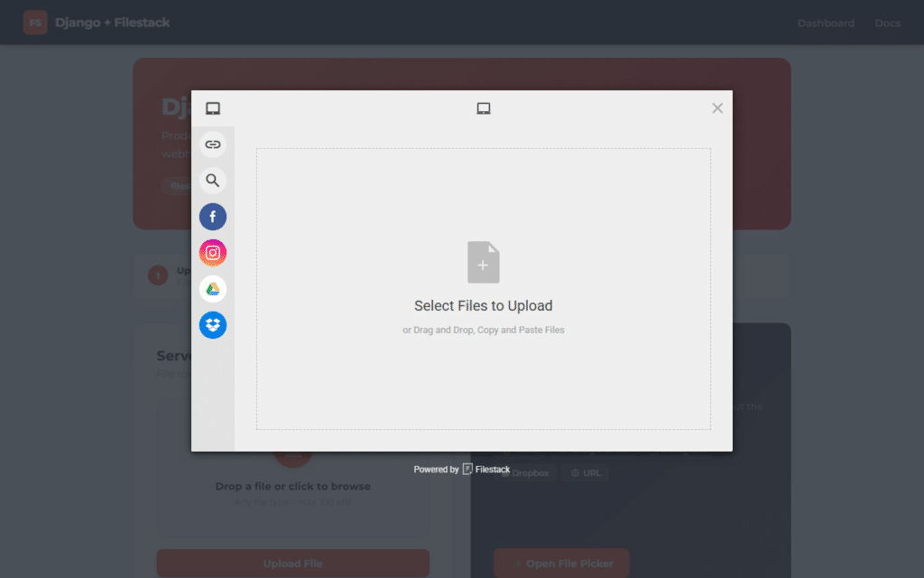Select Instagram source icon

213,253
